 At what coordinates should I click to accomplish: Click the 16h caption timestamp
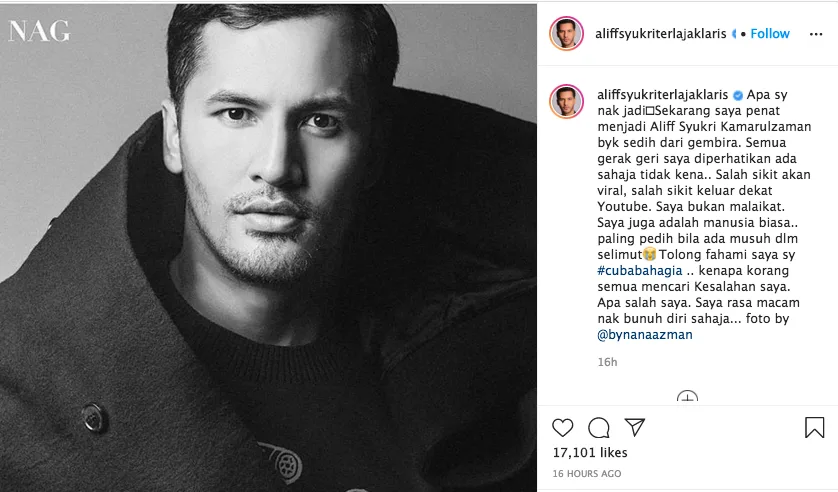pos(607,362)
